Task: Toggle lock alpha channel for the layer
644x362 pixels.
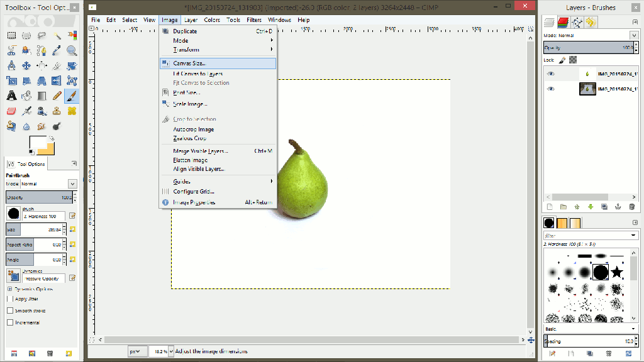Action: (573, 60)
